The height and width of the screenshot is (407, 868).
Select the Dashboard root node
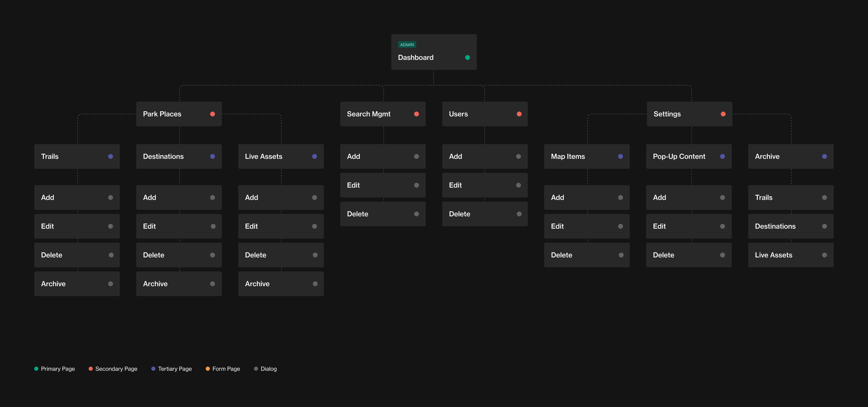click(433, 52)
